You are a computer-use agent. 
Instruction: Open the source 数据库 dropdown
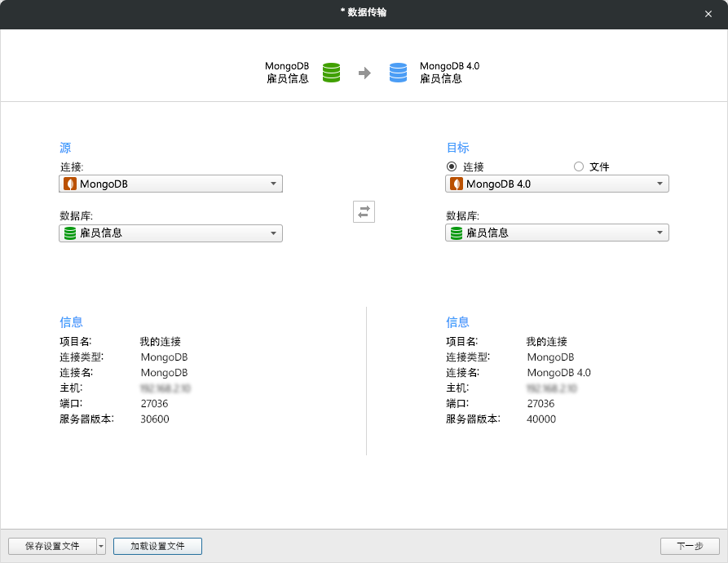point(274,233)
